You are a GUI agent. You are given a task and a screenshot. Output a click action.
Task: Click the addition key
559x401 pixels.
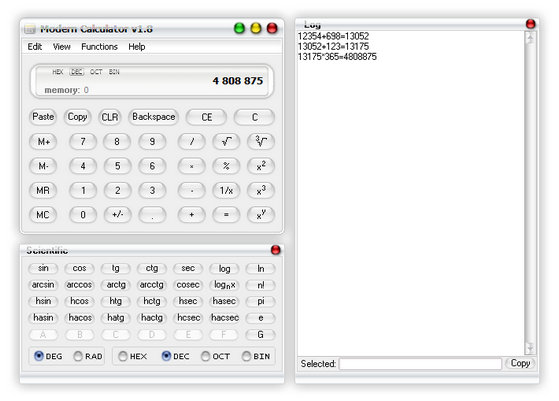tap(191, 215)
